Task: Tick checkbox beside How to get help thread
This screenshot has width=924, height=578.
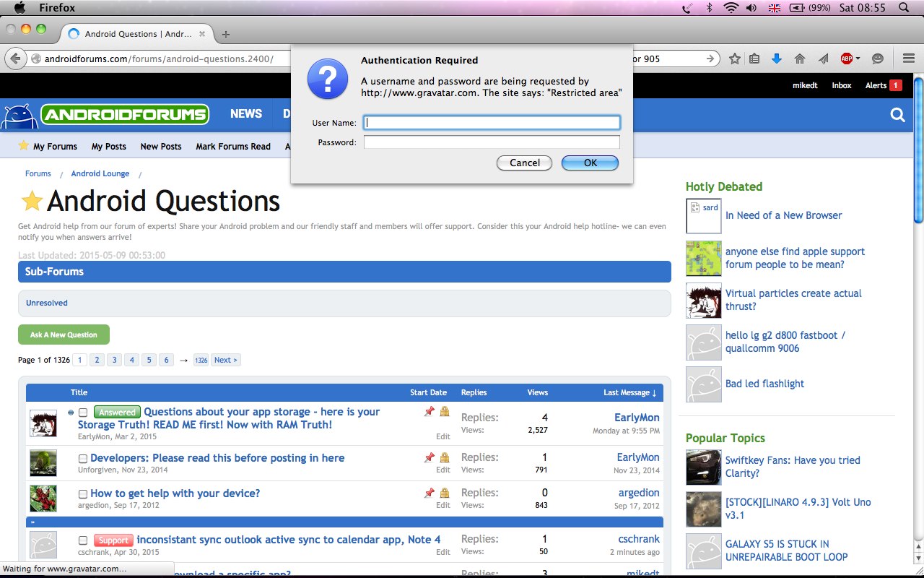Action: (x=83, y=494)
